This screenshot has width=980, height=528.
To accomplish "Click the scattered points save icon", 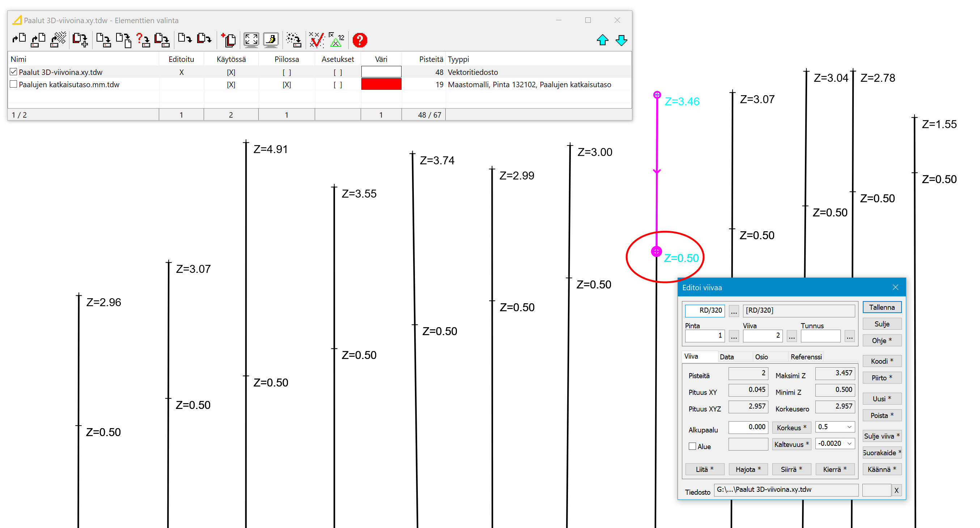I will [294, 39].
